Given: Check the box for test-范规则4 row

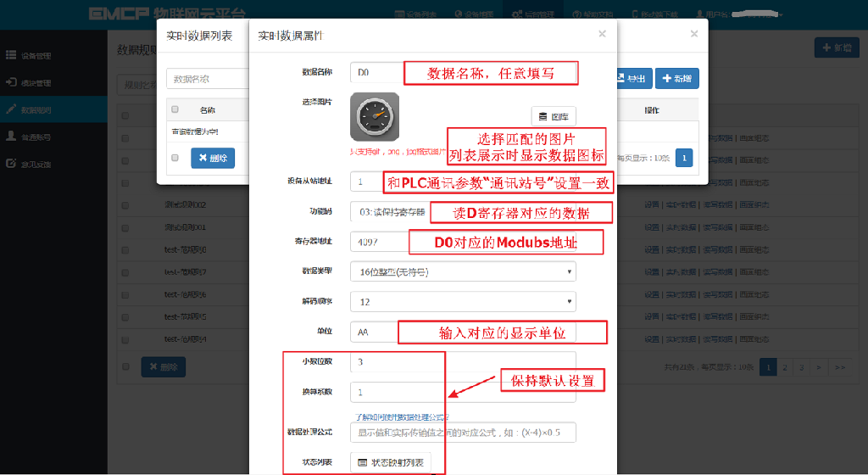Looking at the screenshot, I should (x=125, y=339).
